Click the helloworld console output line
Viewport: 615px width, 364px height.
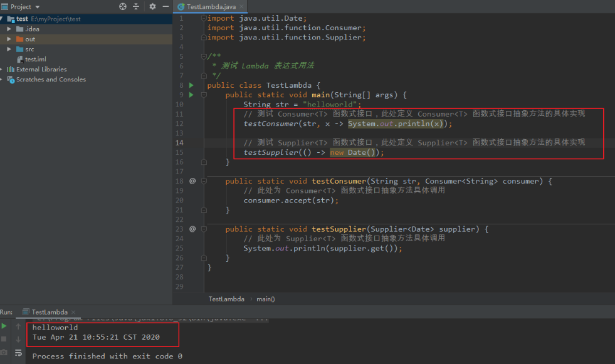55,328
